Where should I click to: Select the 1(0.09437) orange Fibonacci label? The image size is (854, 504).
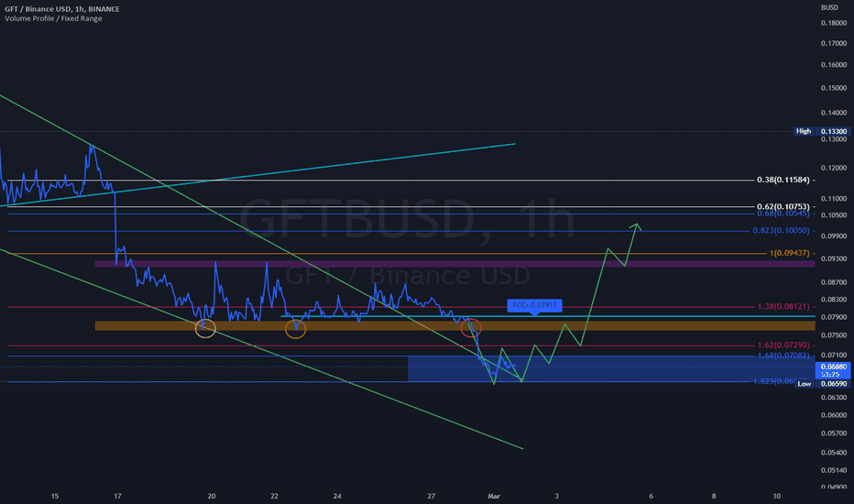789,253
